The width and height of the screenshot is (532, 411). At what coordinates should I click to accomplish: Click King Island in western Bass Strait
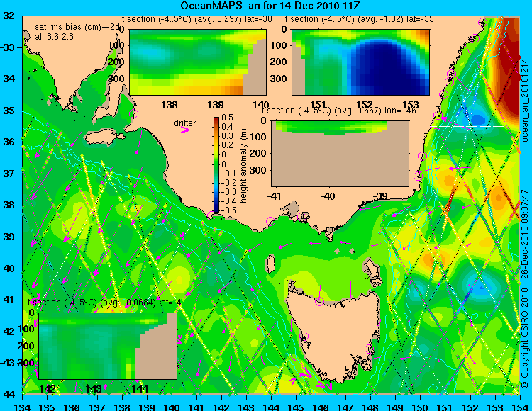(270, 264)
